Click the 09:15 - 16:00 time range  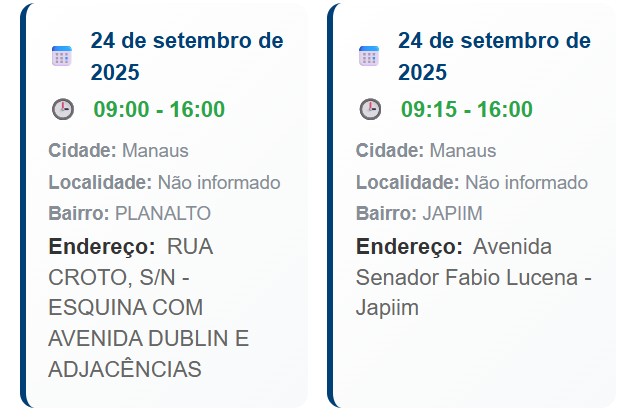coord(466,109)
